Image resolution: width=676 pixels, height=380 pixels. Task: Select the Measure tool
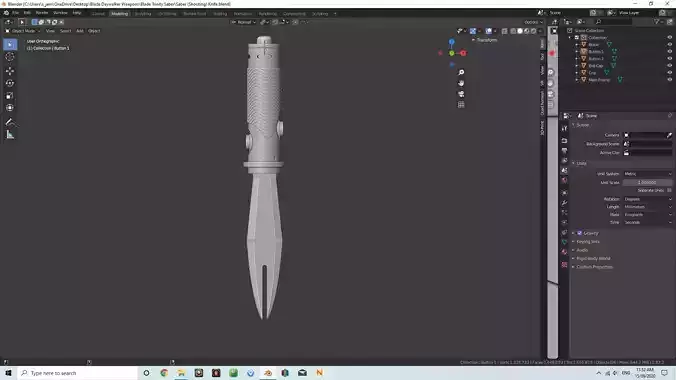point(10,135)
